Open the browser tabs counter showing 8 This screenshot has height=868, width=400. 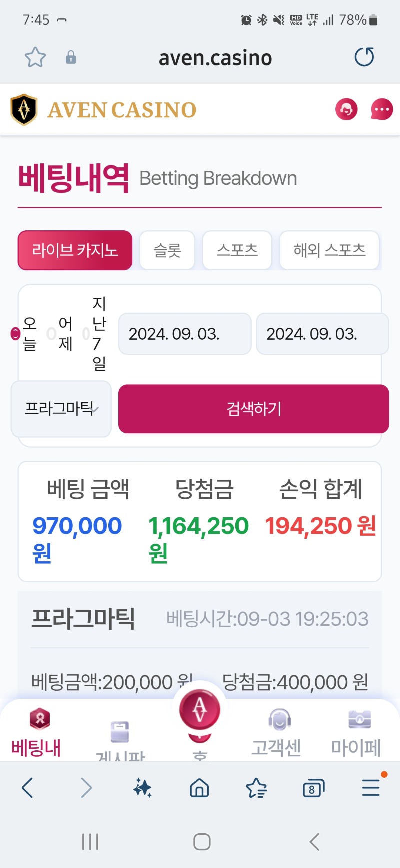coord(313,789)
